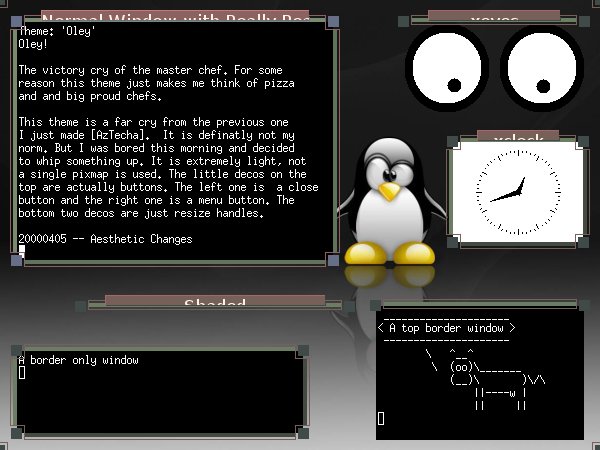Click the close deco on the Shaded window
Image resolution: width=600 pixels, height=450 pixels.
coord(81,306)
